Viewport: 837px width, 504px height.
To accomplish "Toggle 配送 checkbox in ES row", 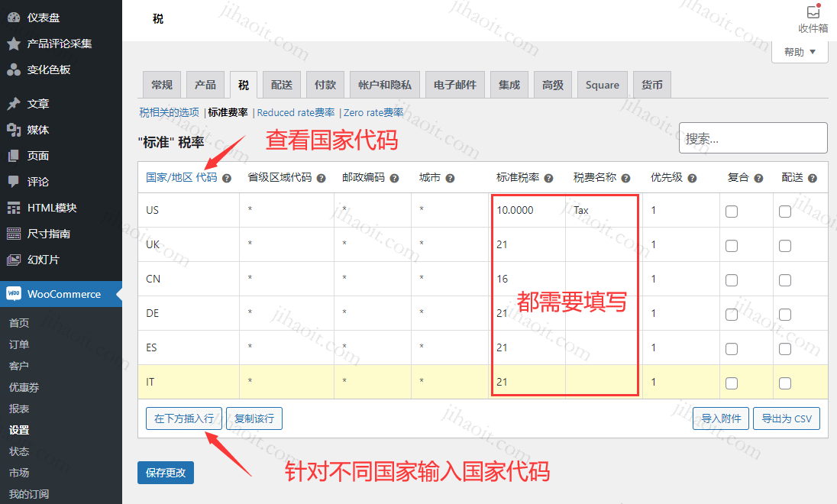I will tap(785, 349).
